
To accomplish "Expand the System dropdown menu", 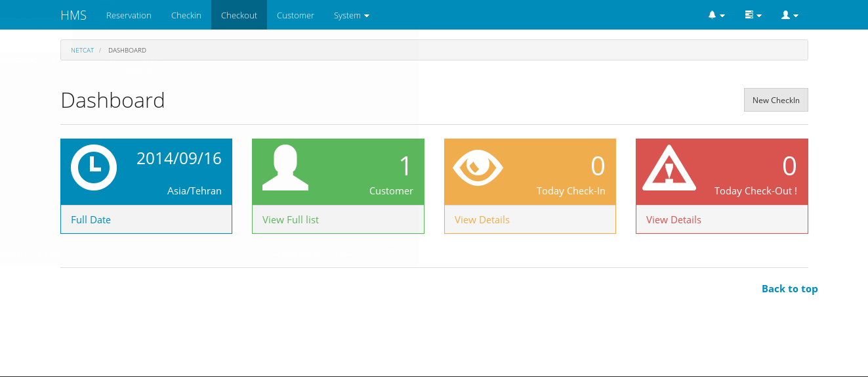I will click(352, 15).
